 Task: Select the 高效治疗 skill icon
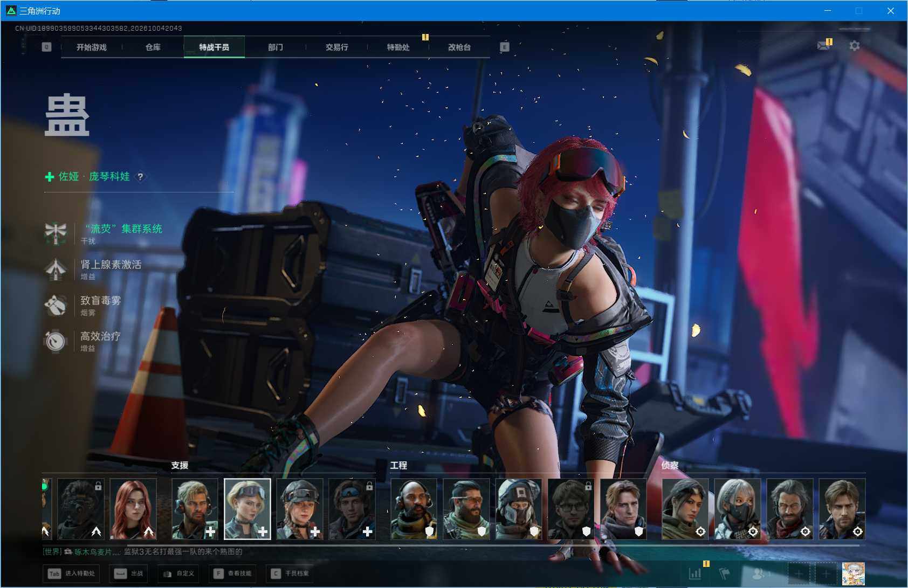coord(56,341)
